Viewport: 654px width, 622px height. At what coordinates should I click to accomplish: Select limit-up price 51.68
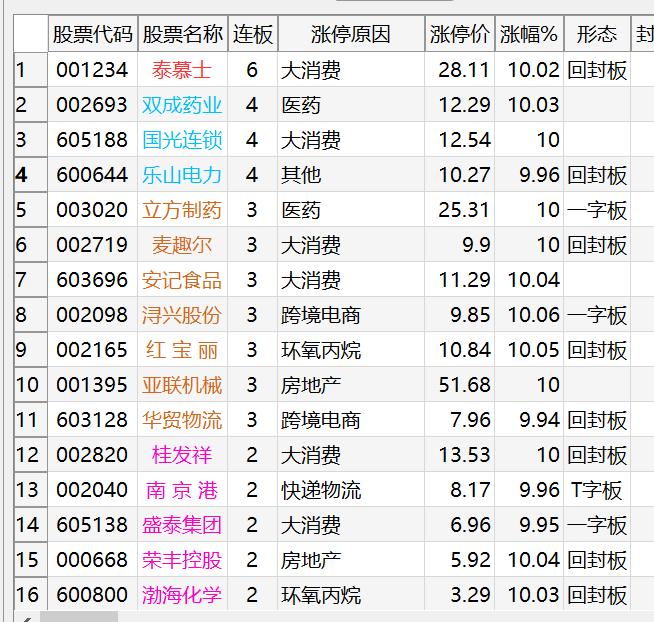point(464,385)
